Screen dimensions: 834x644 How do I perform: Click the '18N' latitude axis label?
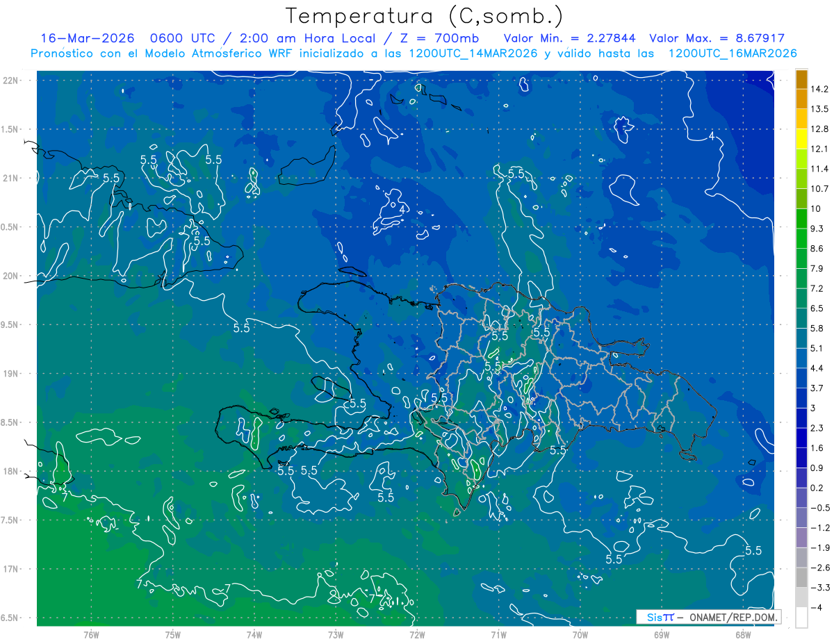pyautogui.click(x=11, y=471)
